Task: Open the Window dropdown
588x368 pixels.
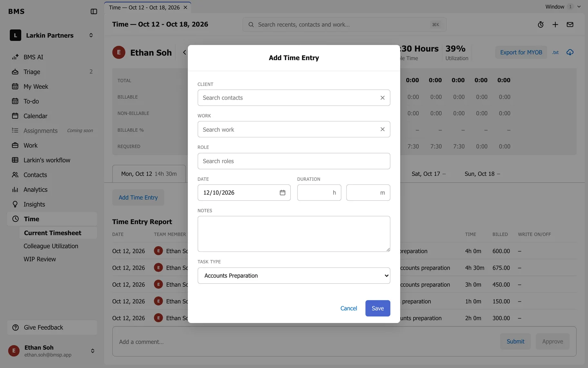Action: [x=563, y=7]
